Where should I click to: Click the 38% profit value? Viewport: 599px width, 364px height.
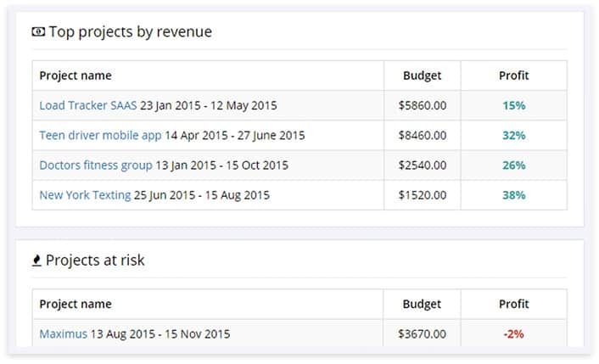513,195
